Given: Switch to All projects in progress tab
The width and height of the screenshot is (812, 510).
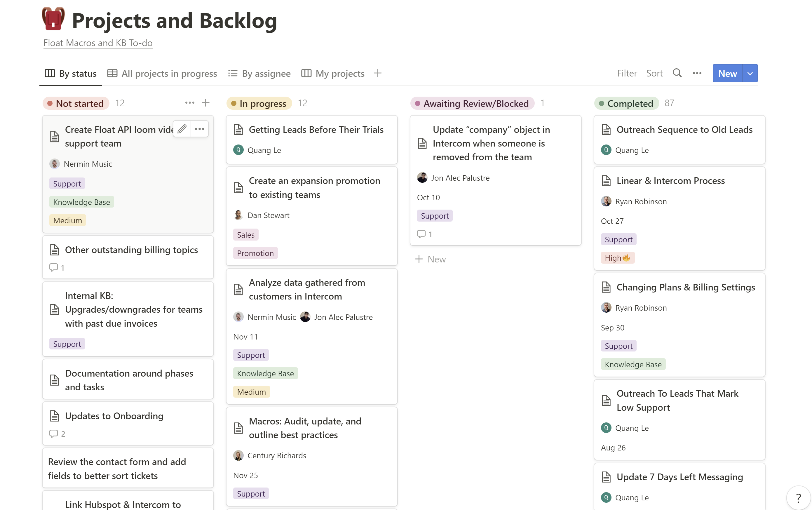Looking at the screenshot, I should tap(162, 73).
